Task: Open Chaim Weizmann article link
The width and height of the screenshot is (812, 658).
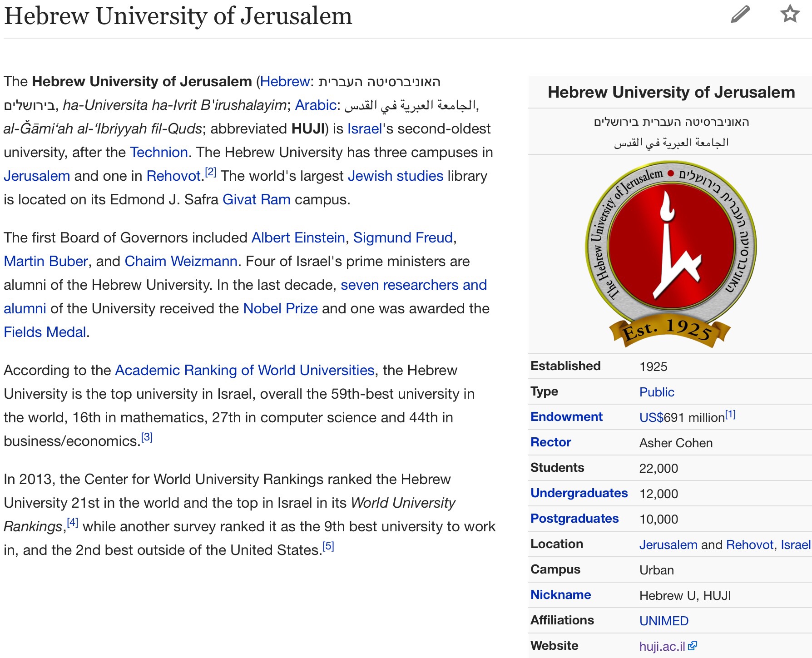Action: [181, 261]
